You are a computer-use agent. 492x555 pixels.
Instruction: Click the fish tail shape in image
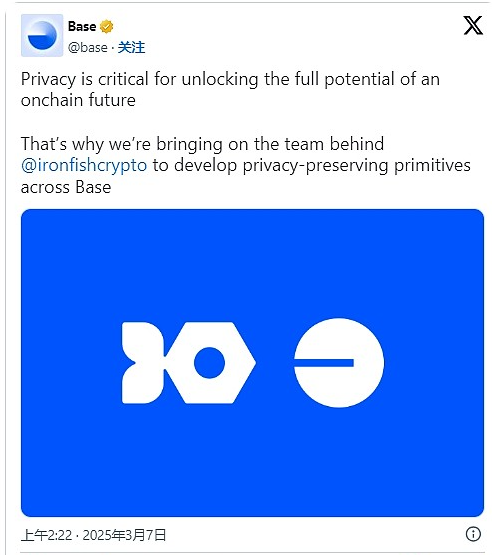[143, 363]
